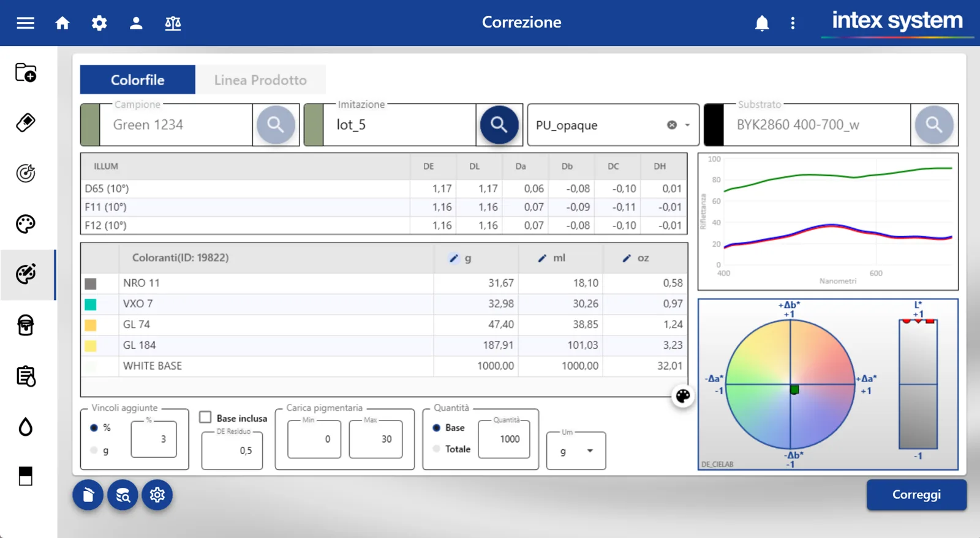Image resolution: width=980 pixels, height=538 pixels.
Task: Open the clipboard report sidebar icon
Action: (26, 376)
